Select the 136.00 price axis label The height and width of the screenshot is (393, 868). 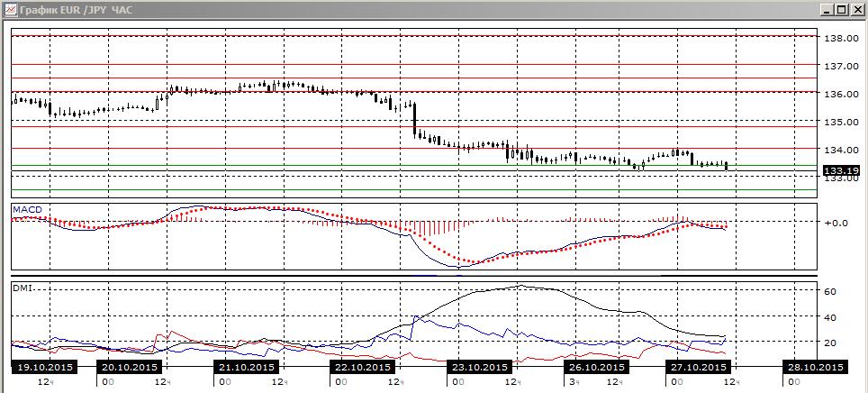[842, 95]
